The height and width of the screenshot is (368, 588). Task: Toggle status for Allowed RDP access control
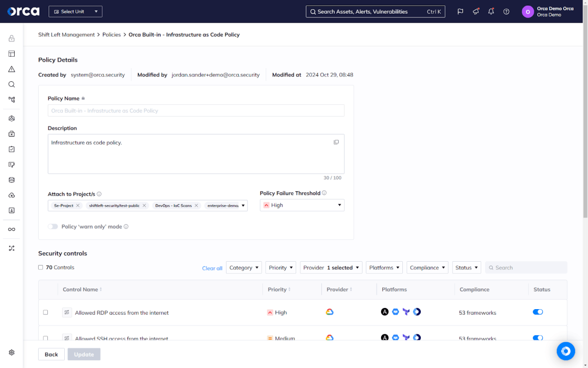click(x=538, y=312)
